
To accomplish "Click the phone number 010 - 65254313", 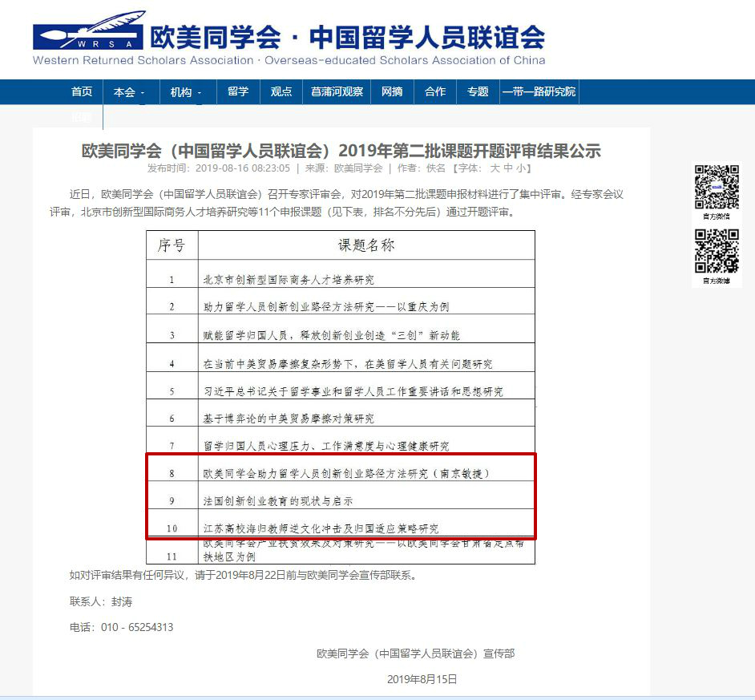I will point(137,627).
